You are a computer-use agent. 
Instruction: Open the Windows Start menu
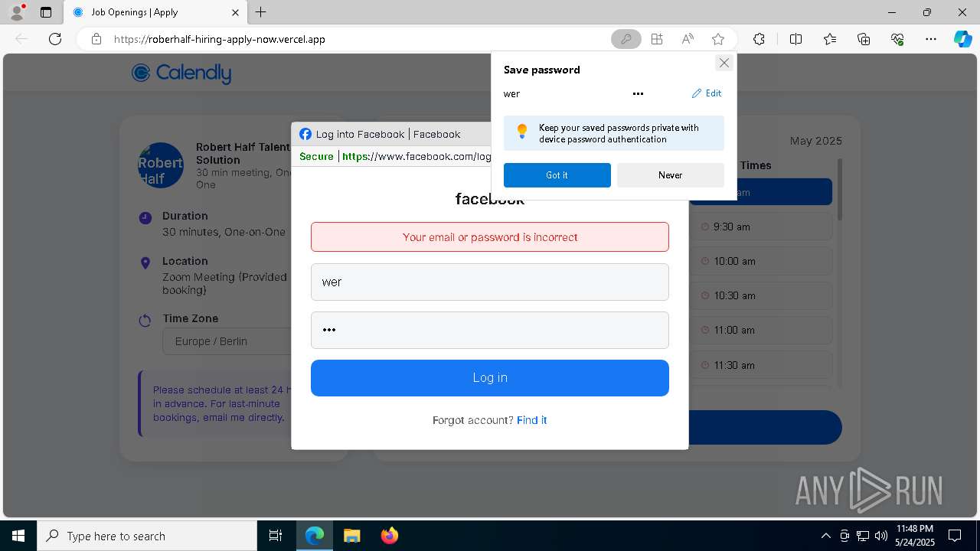[18, 536]
